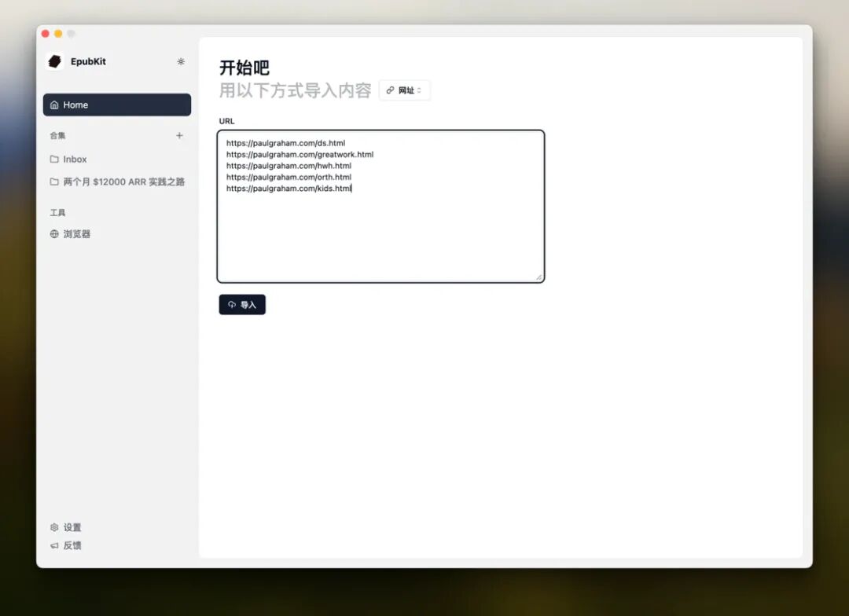
Task: Click the 工具 section label
Action: pyautogui.click(x=57, y=213)
